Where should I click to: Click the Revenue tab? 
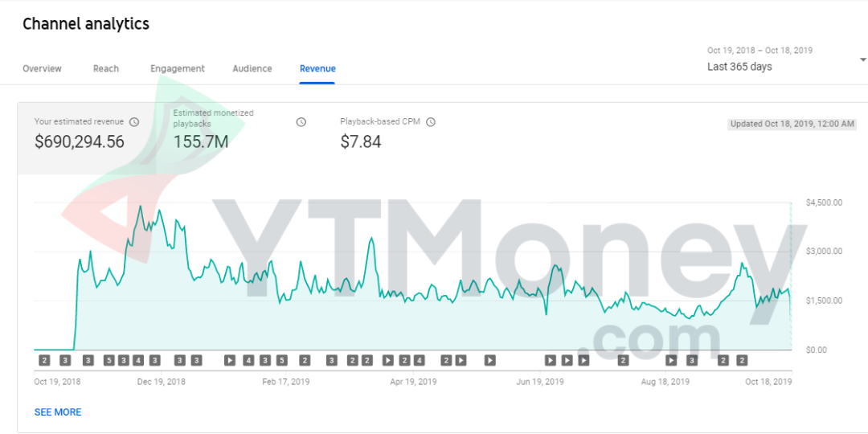[317, 68]
